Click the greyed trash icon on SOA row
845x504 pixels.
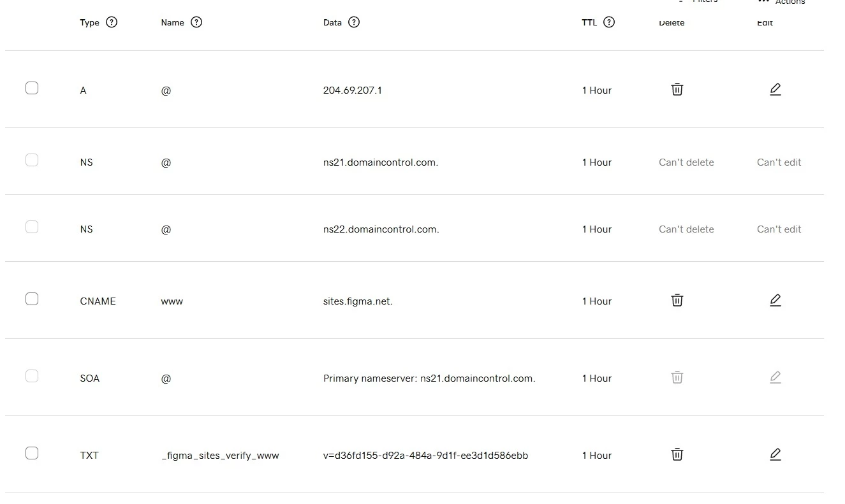pos(677,377)
